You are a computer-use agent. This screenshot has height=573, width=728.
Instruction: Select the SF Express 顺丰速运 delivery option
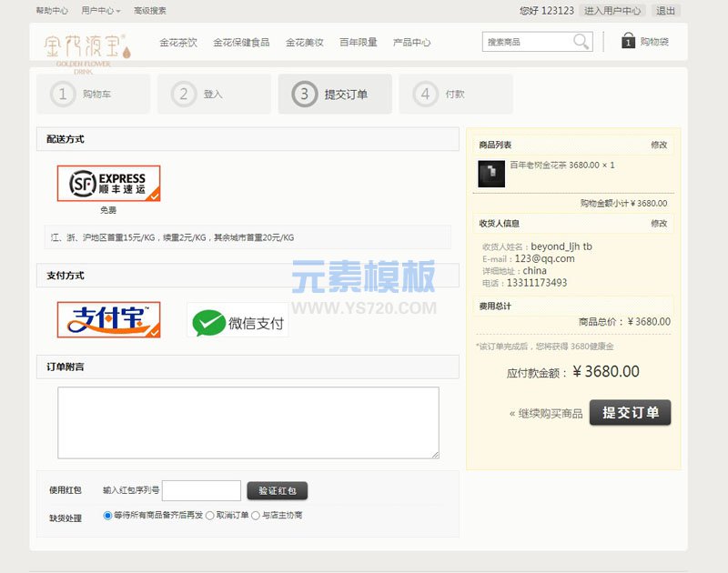click(x=108, y=183)
